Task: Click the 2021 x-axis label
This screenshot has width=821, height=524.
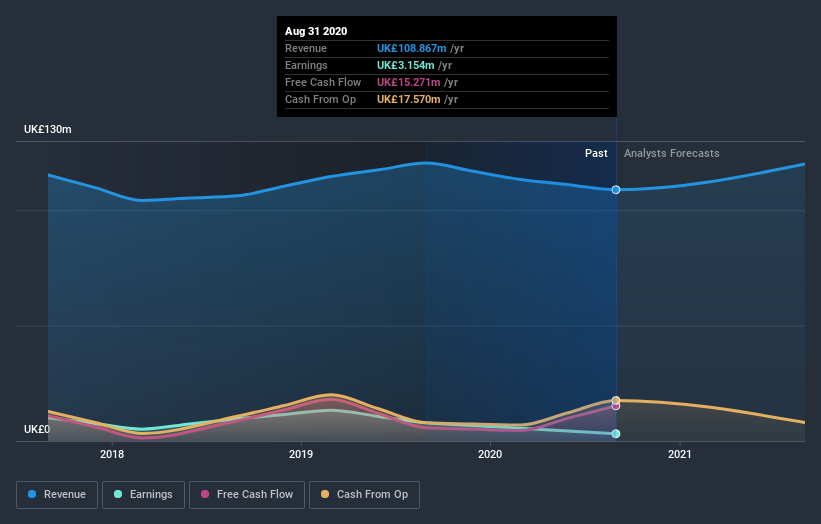Action: 680,454
